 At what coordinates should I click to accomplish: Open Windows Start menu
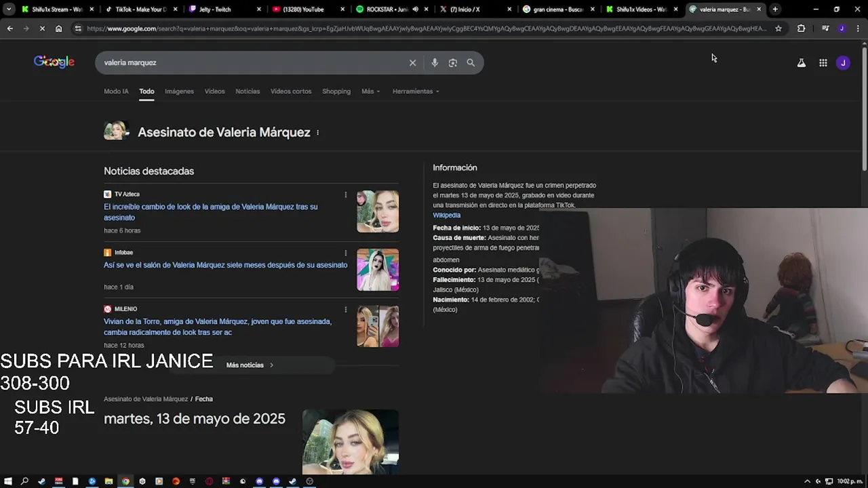pos(8,481)
